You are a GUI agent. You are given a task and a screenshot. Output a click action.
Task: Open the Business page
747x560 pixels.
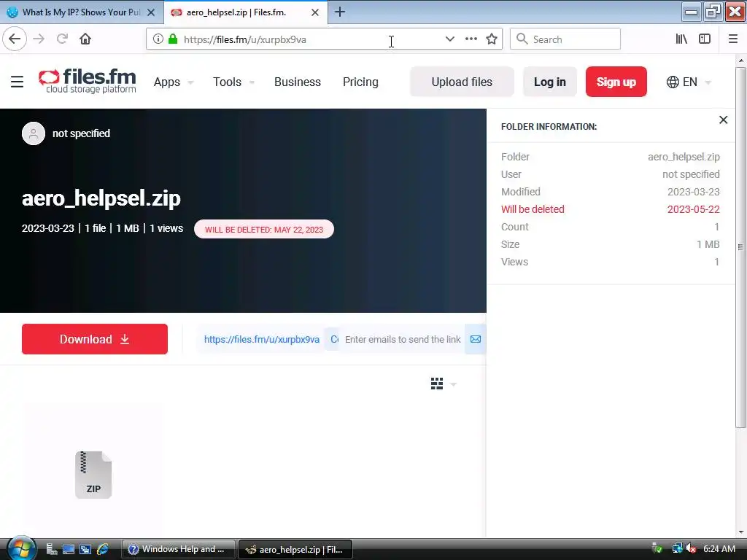pos(298,82)
